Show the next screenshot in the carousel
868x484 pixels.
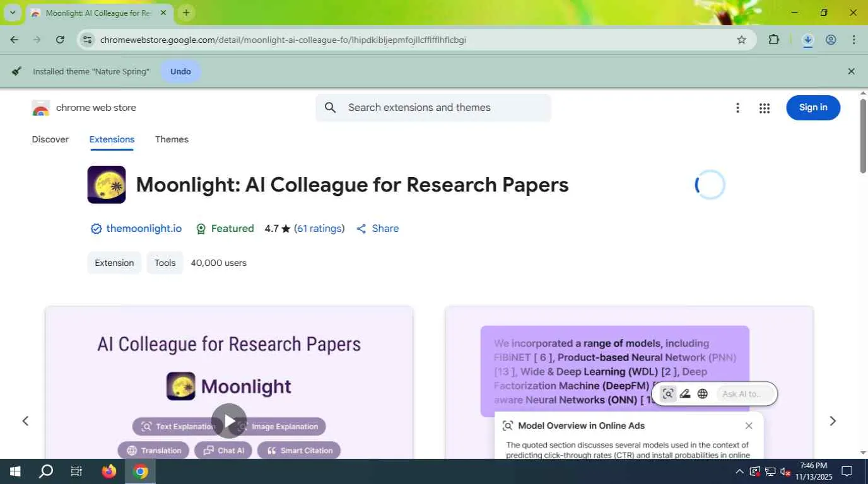(x=833, y=421)
